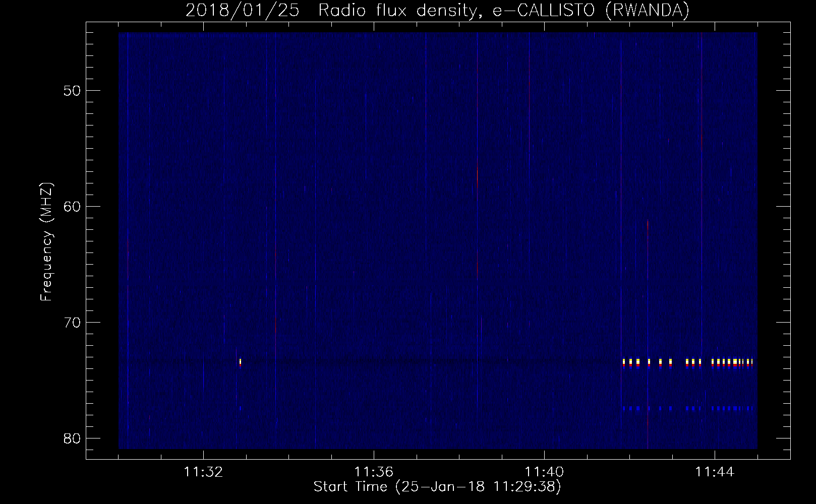The width and height of the screenshot is (816, 504).
Task: Click the isolated bright burst near 11:33
Action: click(241, 362)
